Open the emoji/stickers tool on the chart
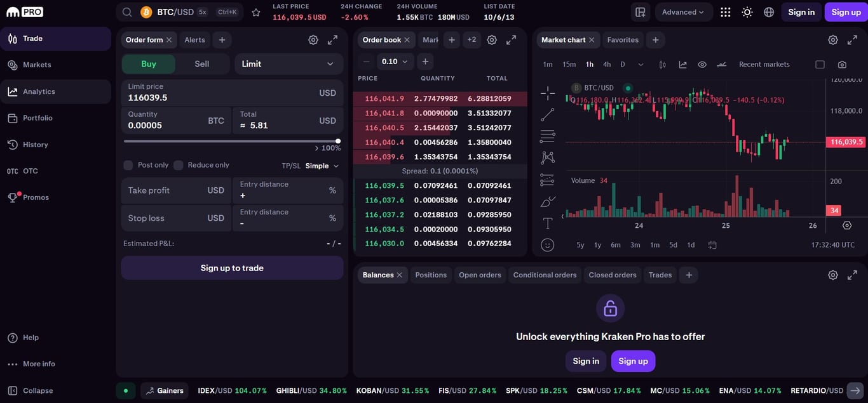 click(x=547, y=244)
